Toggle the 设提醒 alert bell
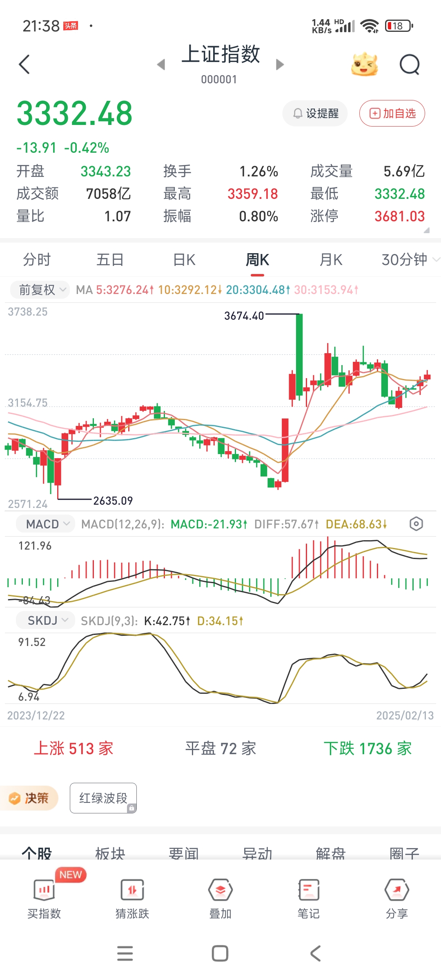Viewport: 441px width, 980px height. pyautogui.click(x=315, y=113)
